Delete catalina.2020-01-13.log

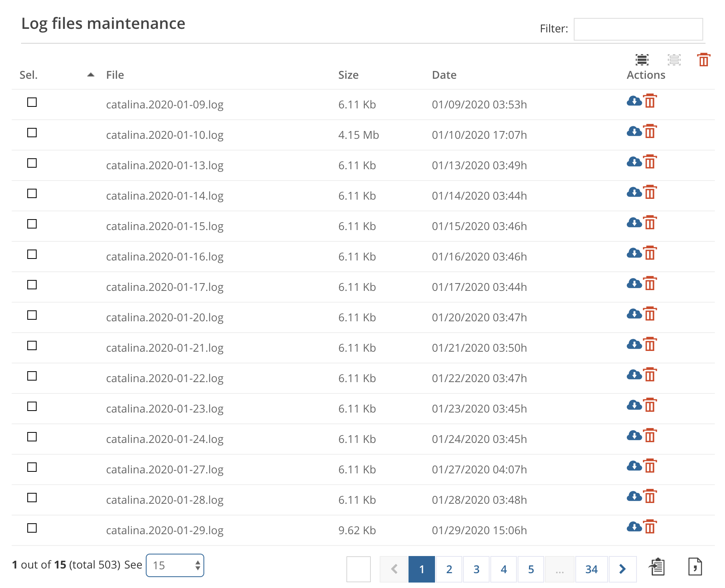pos(650,161)
